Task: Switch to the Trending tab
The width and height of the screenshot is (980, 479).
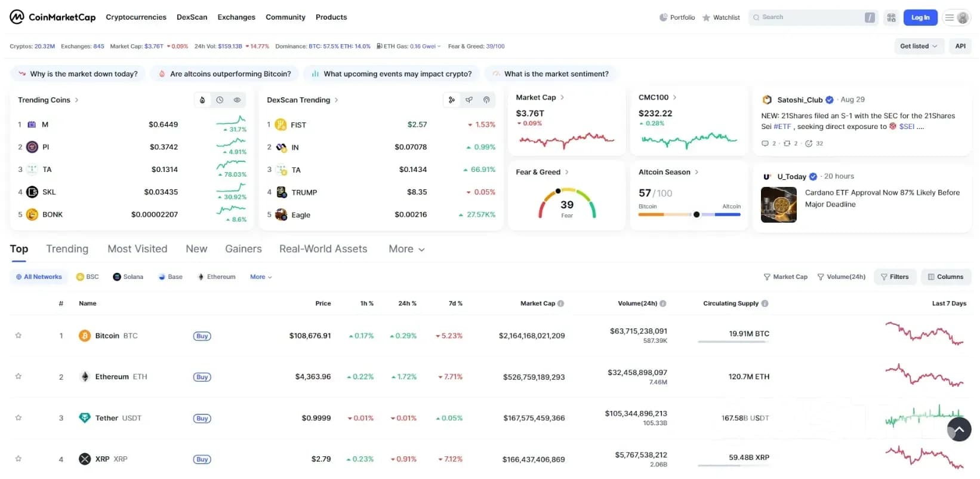Action: tap(67, 249)
